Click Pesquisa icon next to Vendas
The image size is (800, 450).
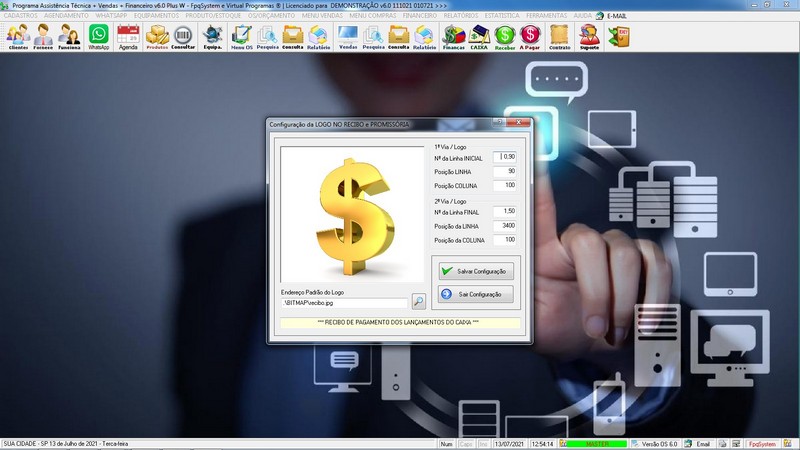pyautogui.click(x=373, y=37)
